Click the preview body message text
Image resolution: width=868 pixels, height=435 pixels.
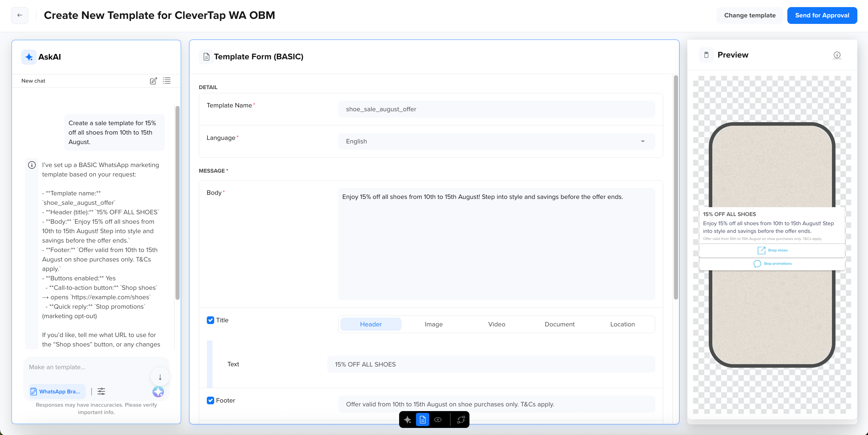(768, 227)
